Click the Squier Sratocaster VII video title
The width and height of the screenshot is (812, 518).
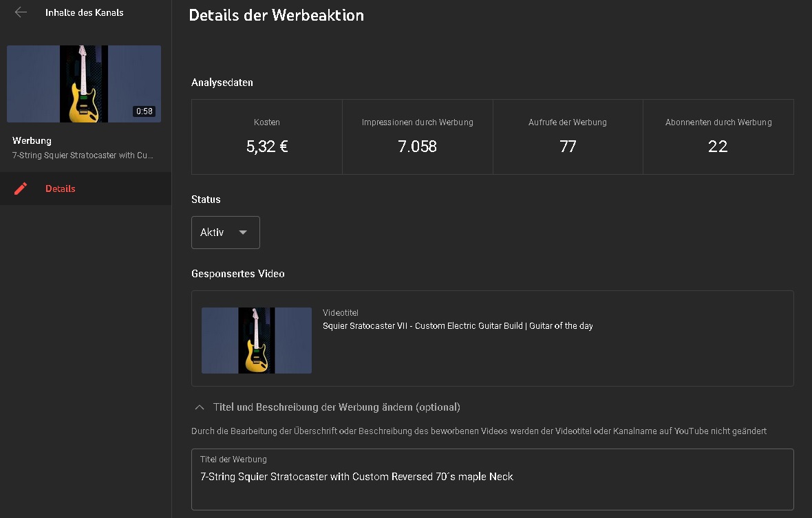[x=458, y=326]
